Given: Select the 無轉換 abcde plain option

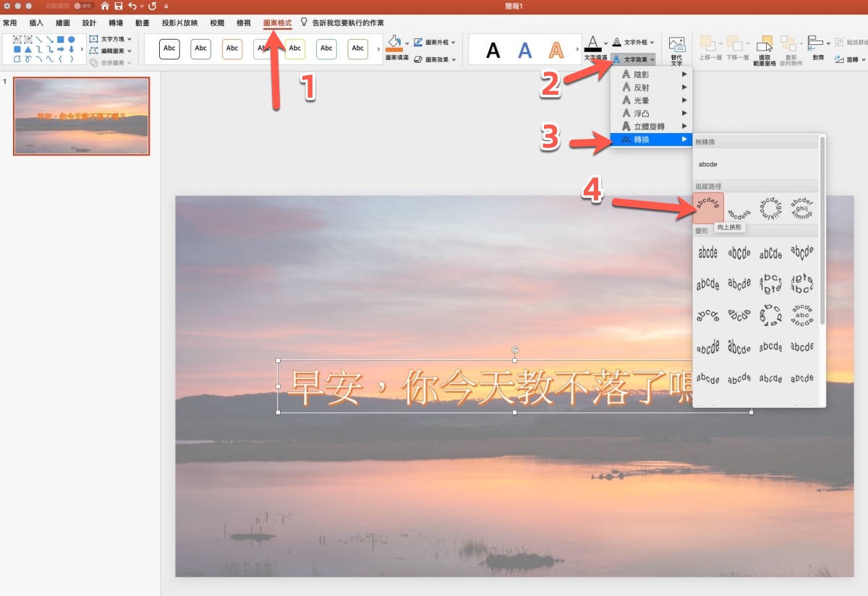Looking at the screenshot, I should tap(708, 164).
